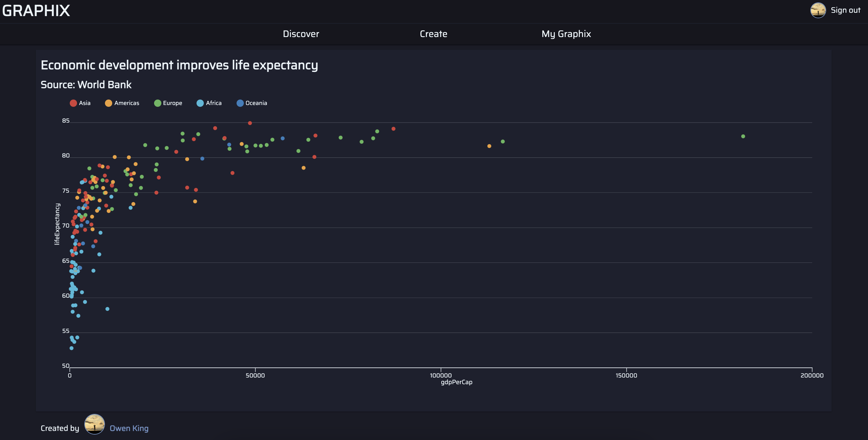Toggle the Asia legend red swatch
Viewport: 868px width, 440px height.
(73, 103)
